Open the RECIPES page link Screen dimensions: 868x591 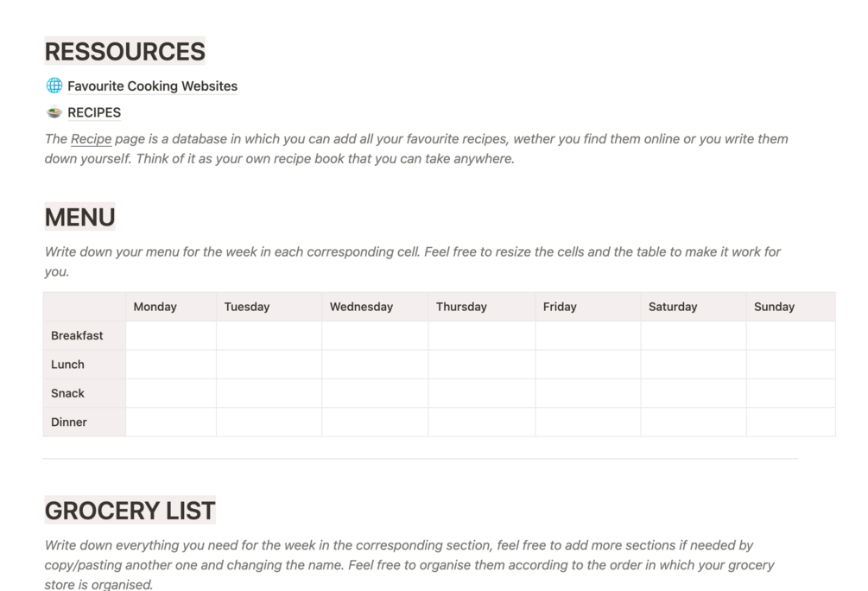[x=94, y=112]
